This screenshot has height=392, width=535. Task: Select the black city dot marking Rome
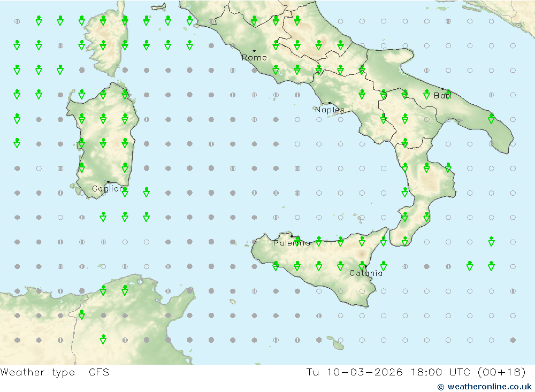coord(254,51)
